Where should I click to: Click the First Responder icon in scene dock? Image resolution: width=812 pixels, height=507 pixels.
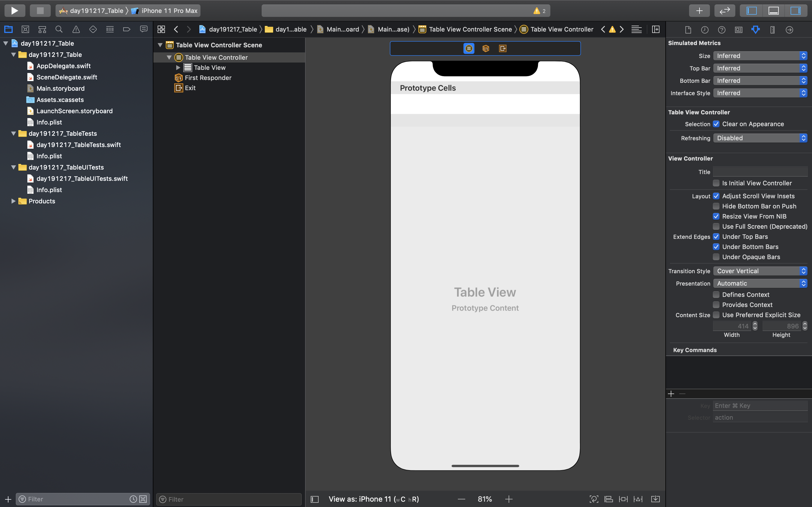486,49
